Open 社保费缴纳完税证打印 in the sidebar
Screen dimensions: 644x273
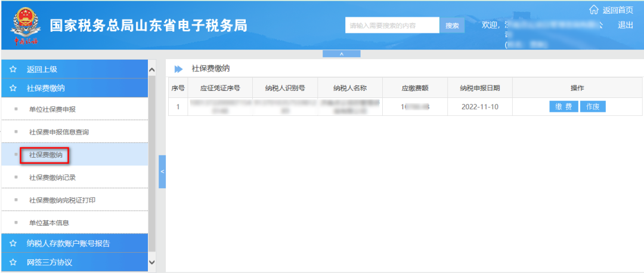click(x=62, y=200)
